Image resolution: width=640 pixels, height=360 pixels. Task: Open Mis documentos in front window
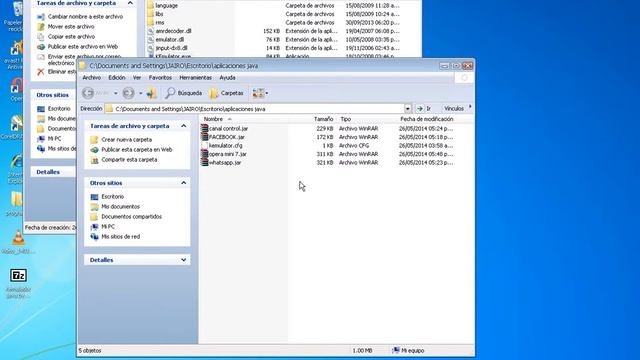(120, 207)
